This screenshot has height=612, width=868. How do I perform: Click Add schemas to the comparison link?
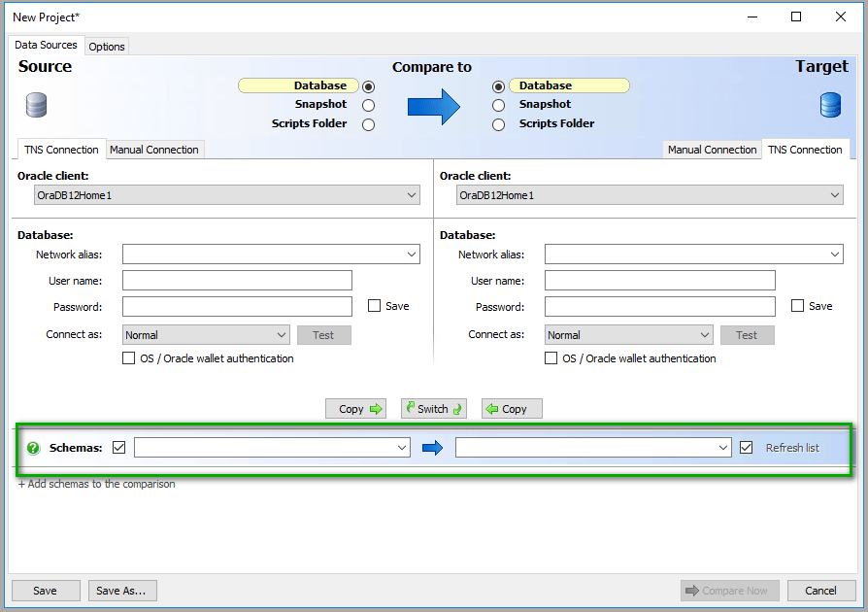96,484
